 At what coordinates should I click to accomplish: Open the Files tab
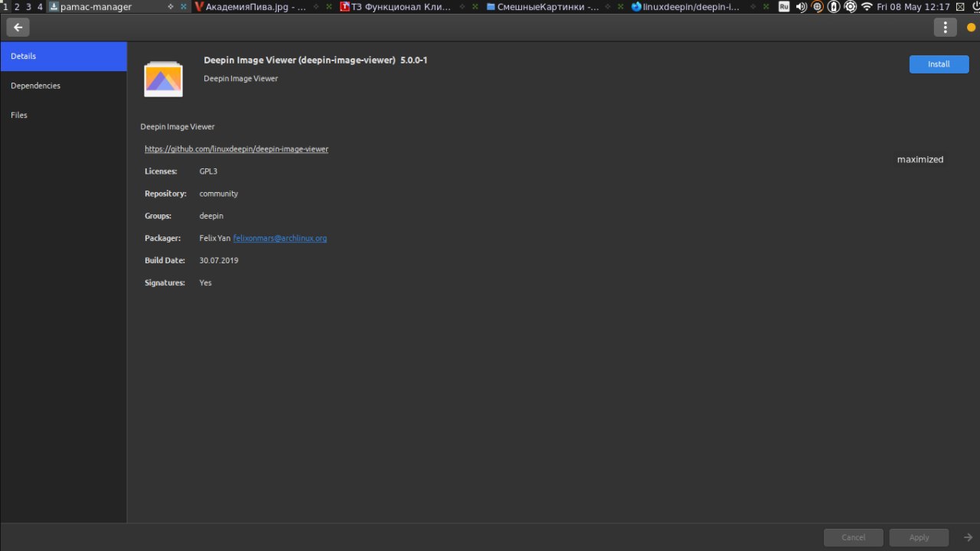click(64, 115)
